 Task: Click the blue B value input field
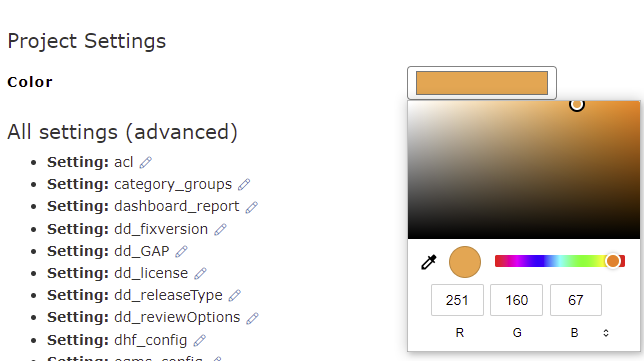click(575, 300)
